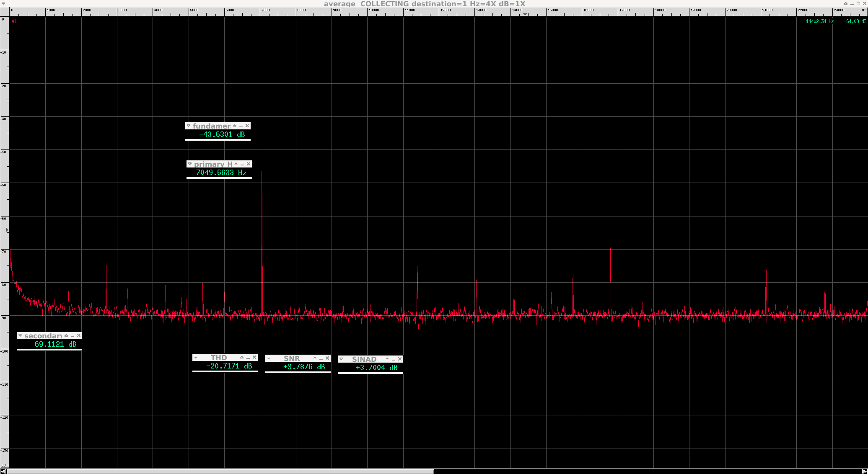868x474 pixels.
Task: Click the main window menu arrow top-left
Action: tap(3, 3)
